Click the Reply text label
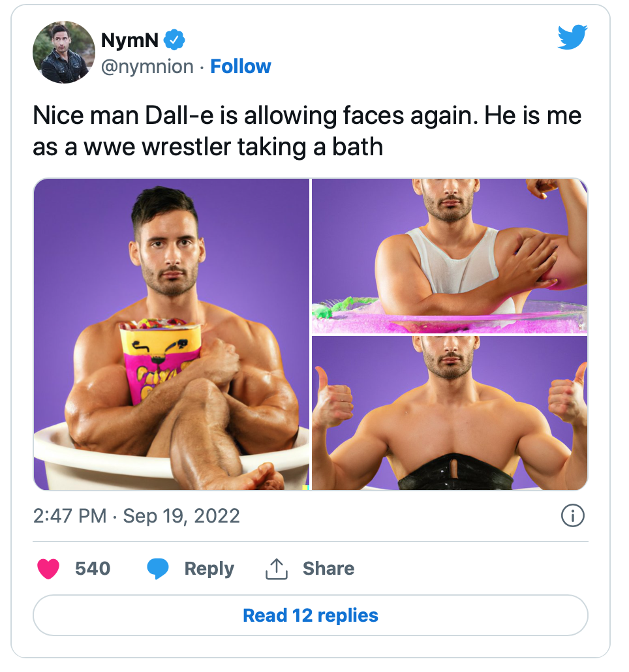 (209, 569)
